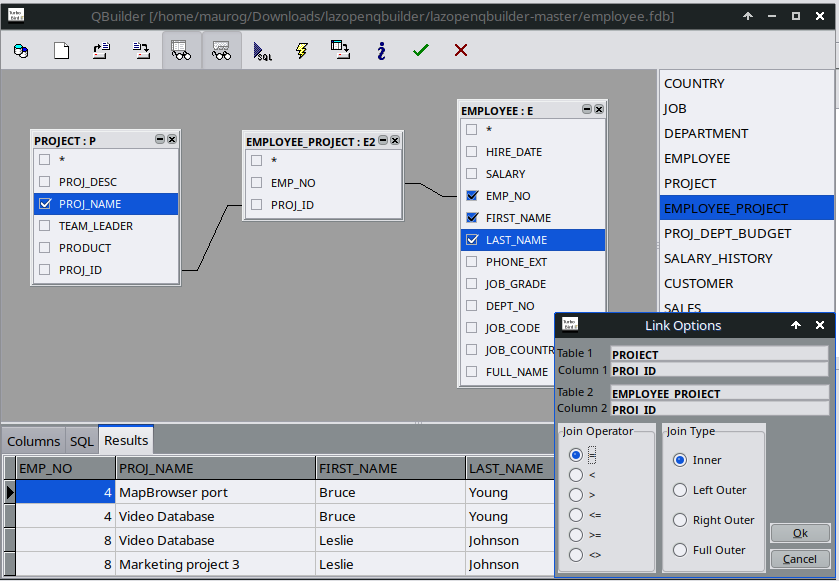Click the red X cancel toolbar icon
The width and height of the screenshot is (839, 581).
[461, 50]
